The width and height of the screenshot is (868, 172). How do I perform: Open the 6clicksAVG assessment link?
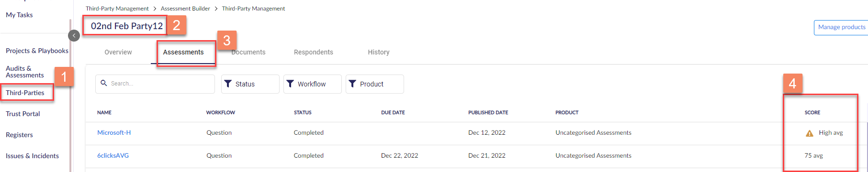tap(113, 155)
